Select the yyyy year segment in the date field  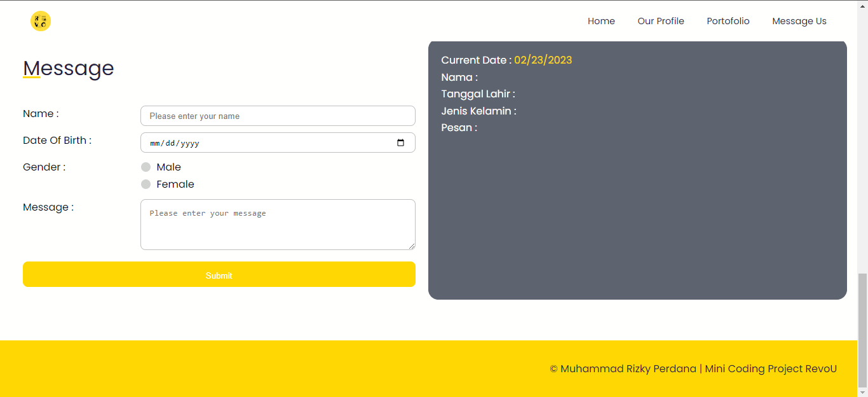(189, 143)
